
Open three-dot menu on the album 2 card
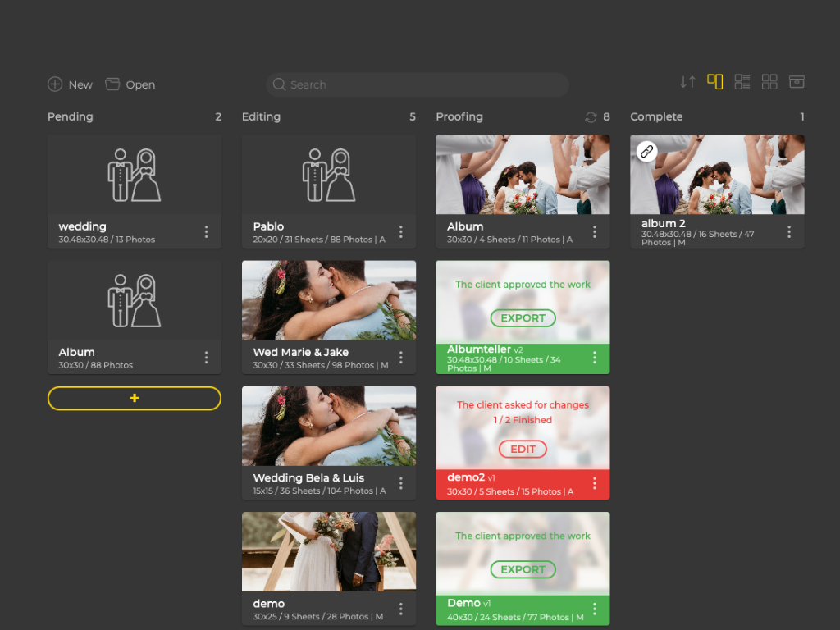[789, 231]
